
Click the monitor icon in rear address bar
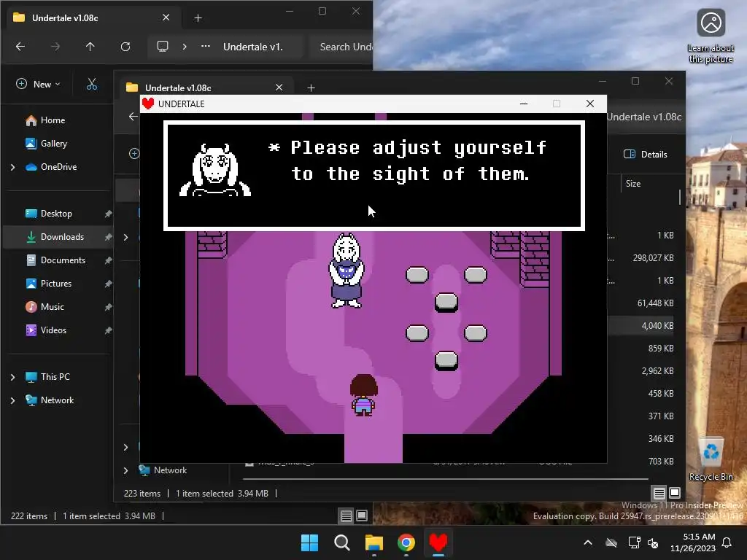pyautogui.click(x=163, y=47)
